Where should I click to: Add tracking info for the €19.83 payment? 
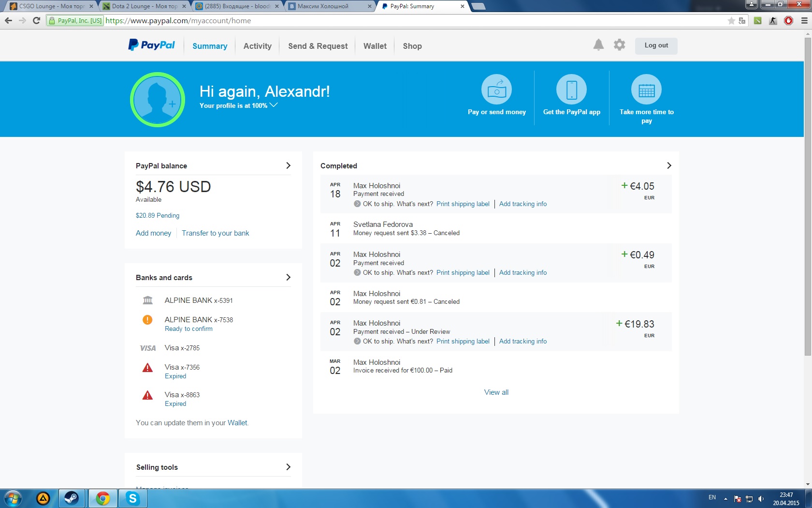[x=523, y=342]
